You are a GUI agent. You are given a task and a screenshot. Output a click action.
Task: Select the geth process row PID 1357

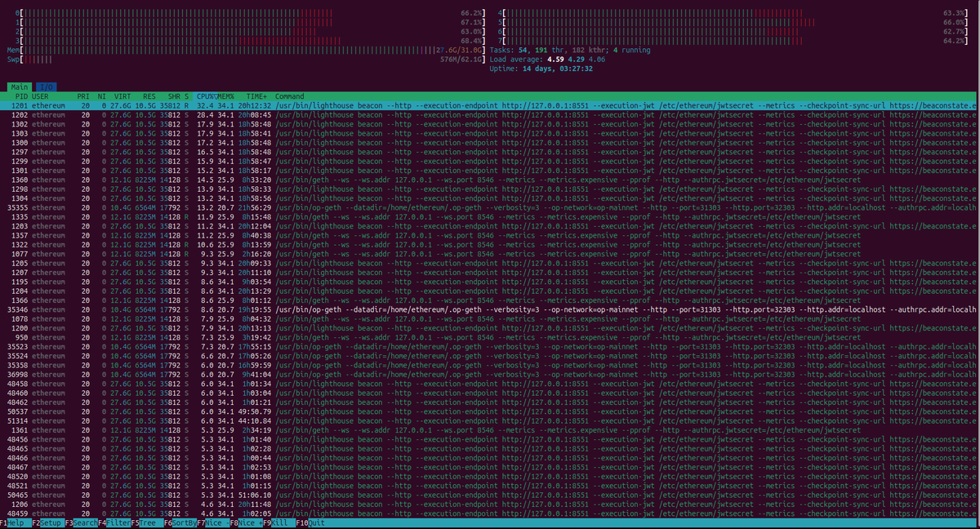[490, 234]
